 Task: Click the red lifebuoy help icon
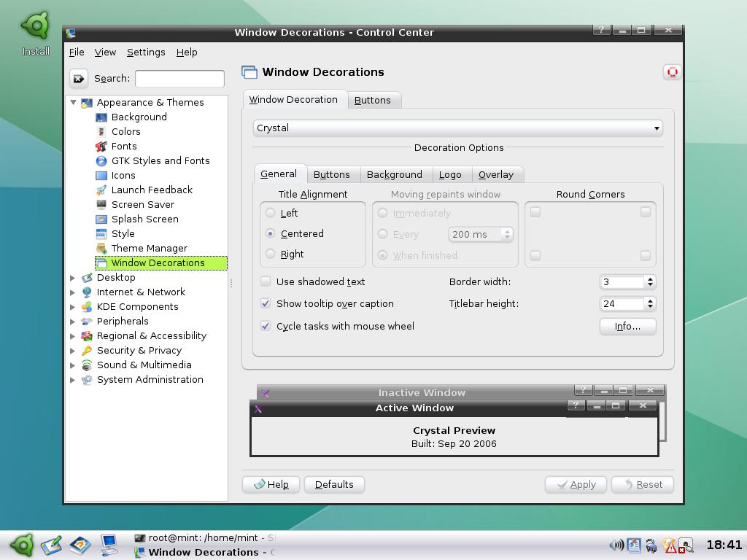[672, 72]
